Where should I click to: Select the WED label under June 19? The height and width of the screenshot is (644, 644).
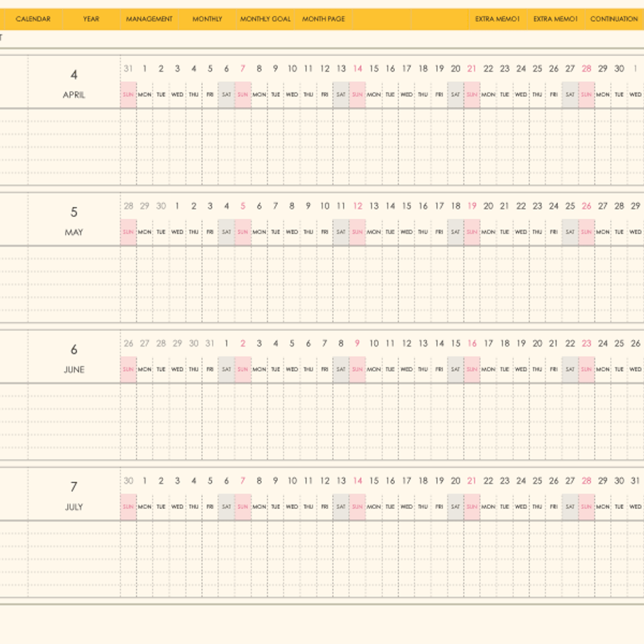point(521,369)
